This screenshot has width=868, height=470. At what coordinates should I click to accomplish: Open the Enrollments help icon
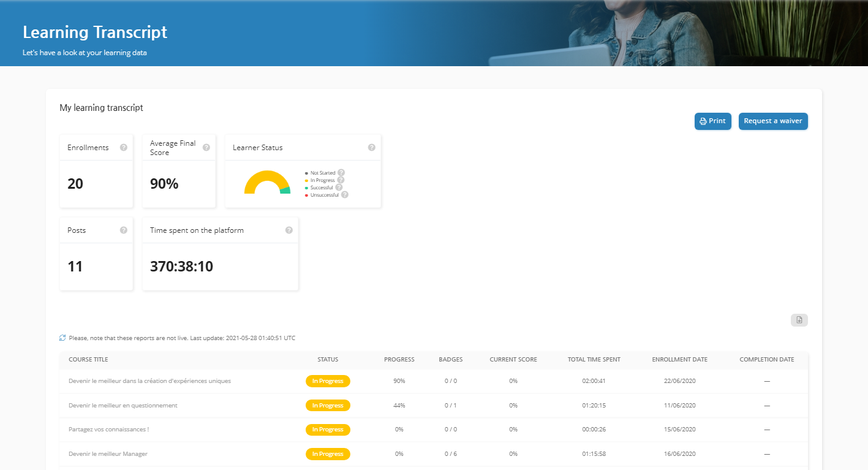pos(123,147)
